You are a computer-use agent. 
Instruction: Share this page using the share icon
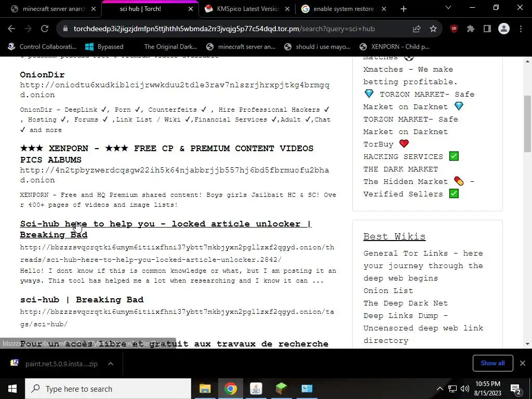point(416,29)
